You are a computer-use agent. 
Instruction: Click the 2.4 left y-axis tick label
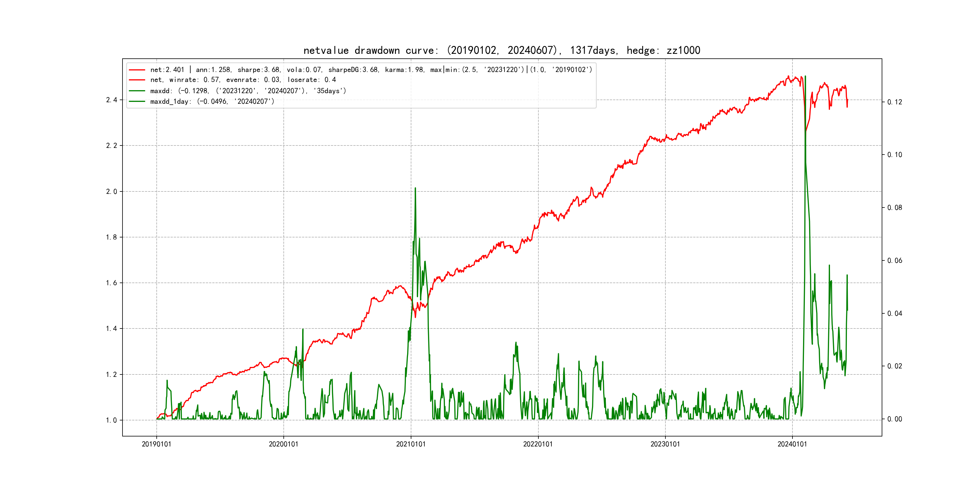coord(112,100)
